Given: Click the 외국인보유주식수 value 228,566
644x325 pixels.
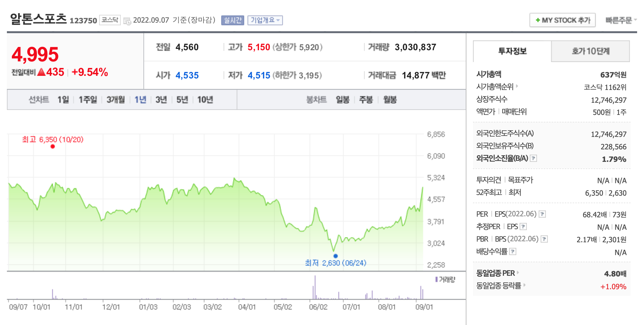Looking at the screenshot, I should tap(613, 147).
